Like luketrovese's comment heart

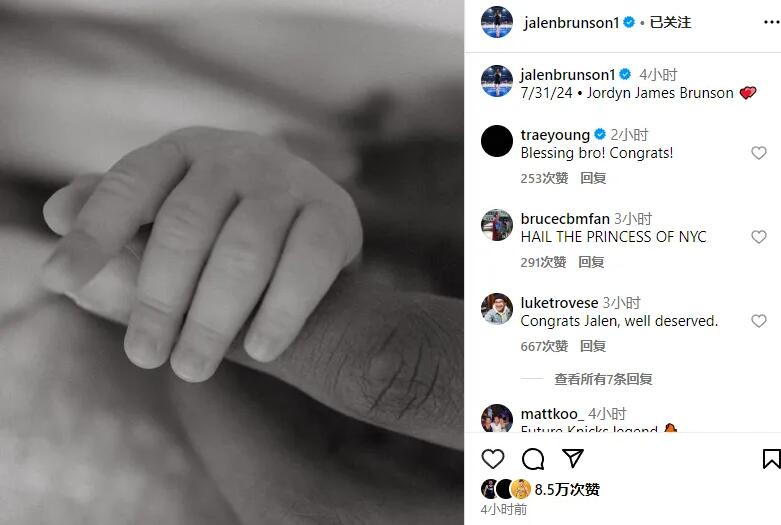[759, 321]
